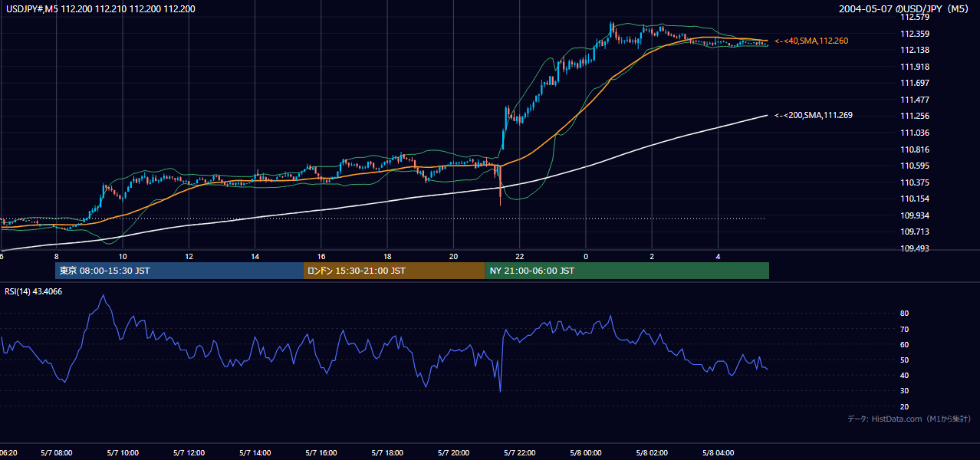Click price scale value 110.595
The width and height of the screenshot is (980, 460).
coord(915,166)
